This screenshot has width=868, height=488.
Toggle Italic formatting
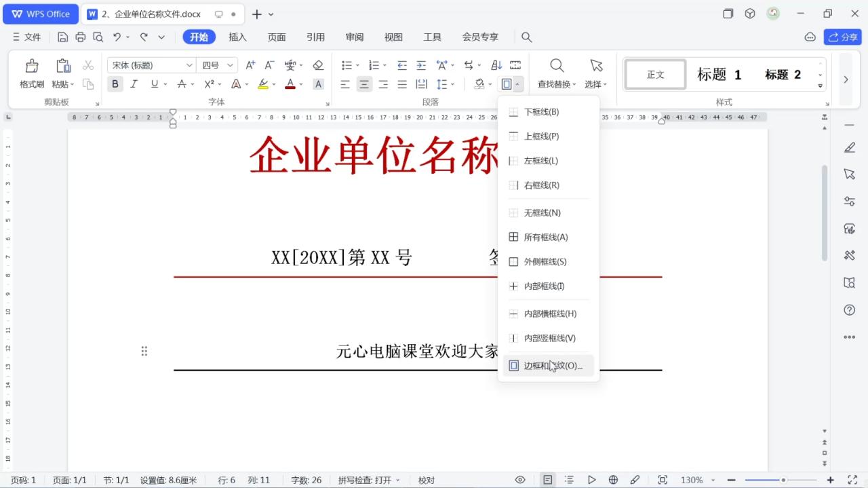pos(134,84)
